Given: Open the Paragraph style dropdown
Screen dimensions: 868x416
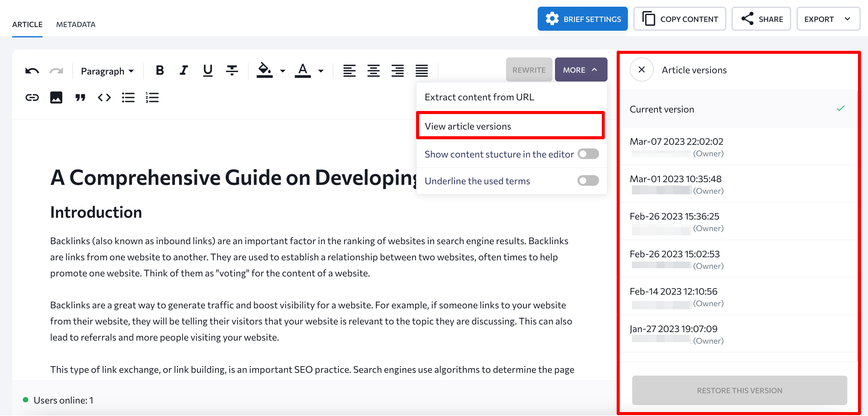Looking at the screenshot, I should [x=106, y=70].
